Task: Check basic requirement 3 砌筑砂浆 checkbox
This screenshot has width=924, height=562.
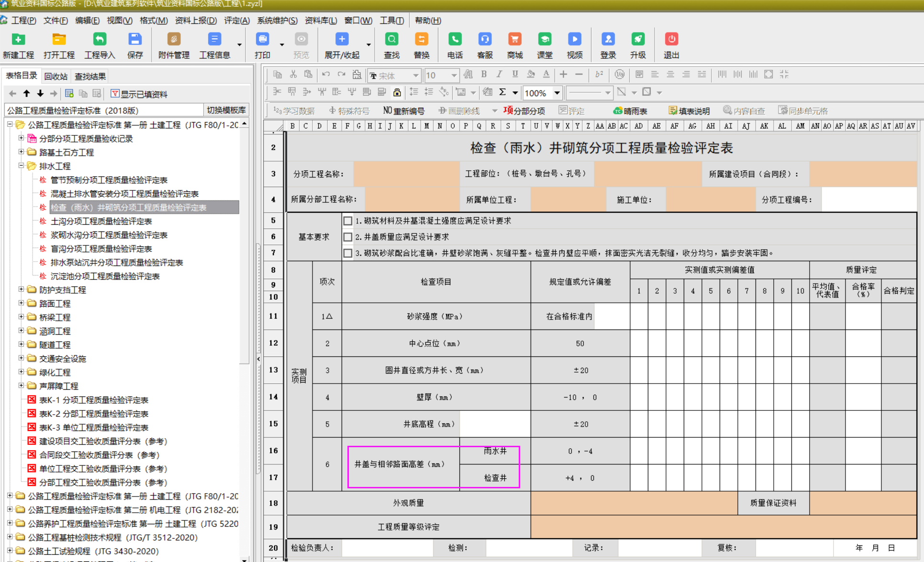Action: 348,253
